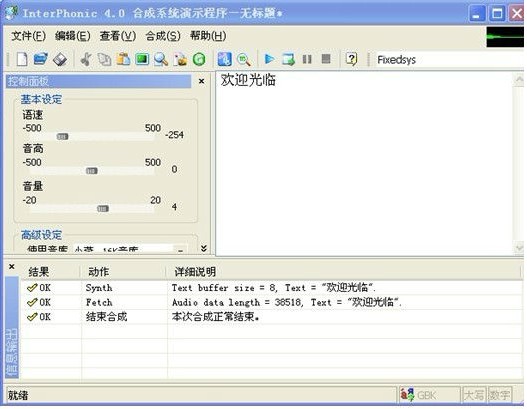Click the 音高 pitch slider handle

pos(92,171)
